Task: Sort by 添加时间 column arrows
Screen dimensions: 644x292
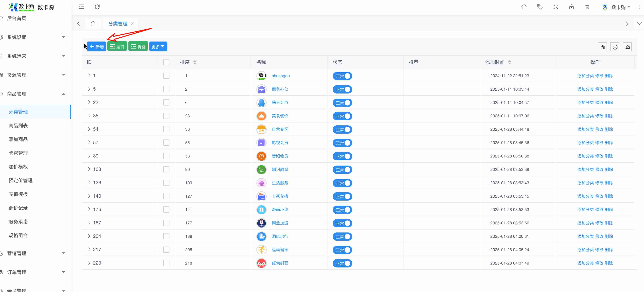Action: (x=509, y=62)
